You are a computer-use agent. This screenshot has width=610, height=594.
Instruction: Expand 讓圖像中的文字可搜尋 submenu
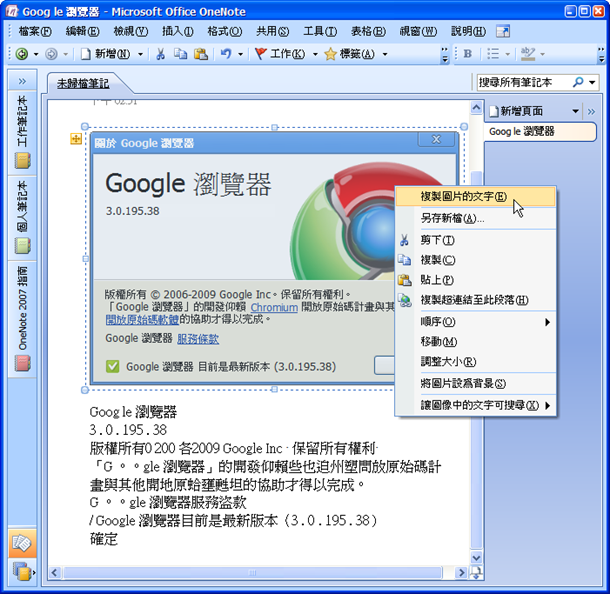tap(547, 405)
